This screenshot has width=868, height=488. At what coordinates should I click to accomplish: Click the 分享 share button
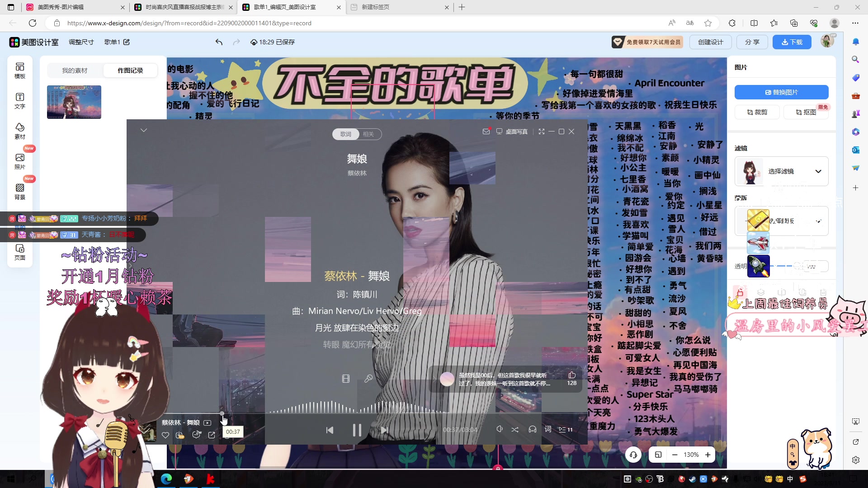[x=752, y=42]
